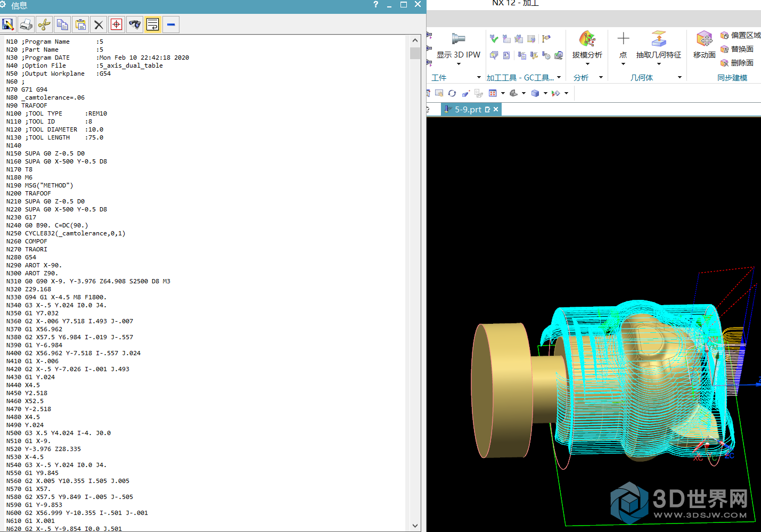The image size is (761, 532).
Task: Click the second icon in machining tools top row
Action: point(506,39)
